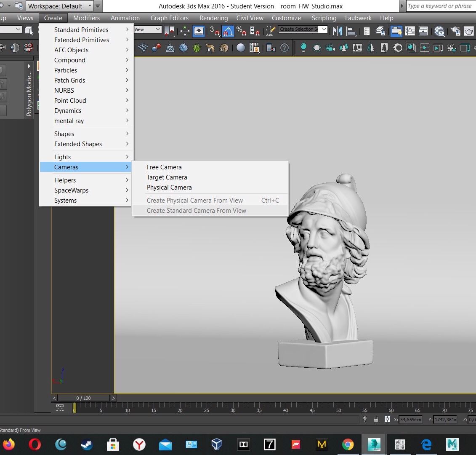Click previous frame arrow on time slider

(x=54, y=398)
